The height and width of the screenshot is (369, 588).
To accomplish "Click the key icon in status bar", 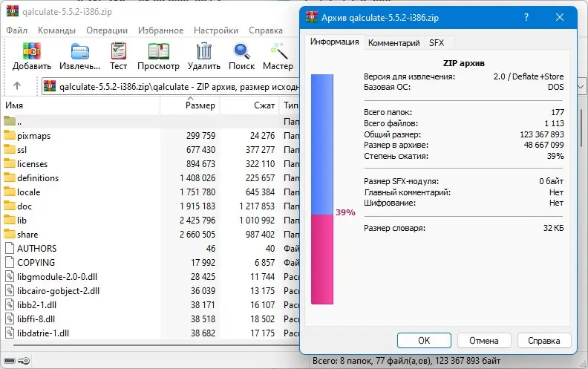I will (24, 361).
